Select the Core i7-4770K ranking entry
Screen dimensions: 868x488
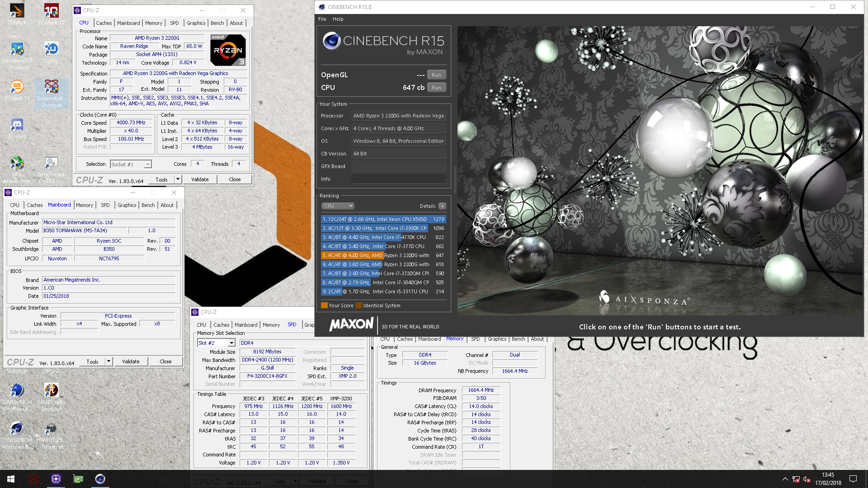pos(383,237)
